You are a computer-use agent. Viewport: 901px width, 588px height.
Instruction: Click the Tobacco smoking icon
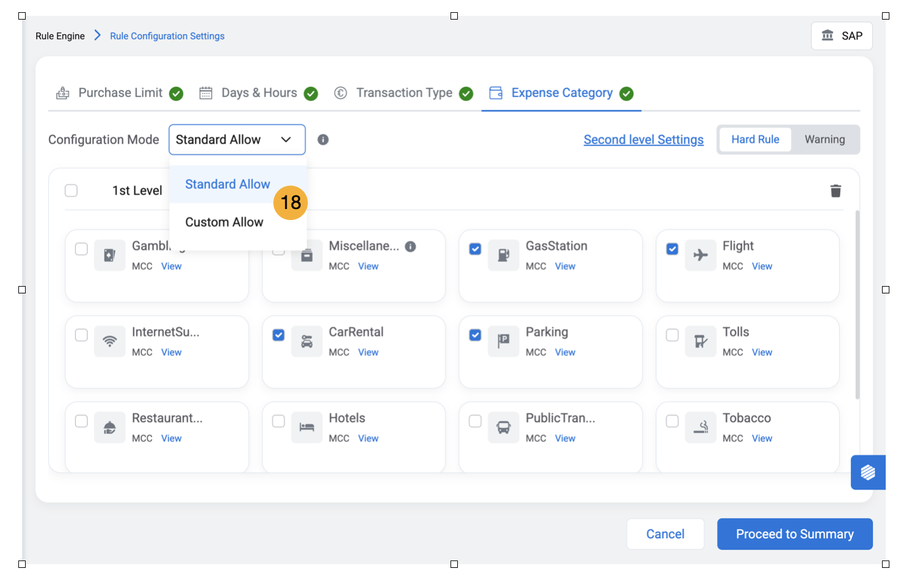[701, 427]
